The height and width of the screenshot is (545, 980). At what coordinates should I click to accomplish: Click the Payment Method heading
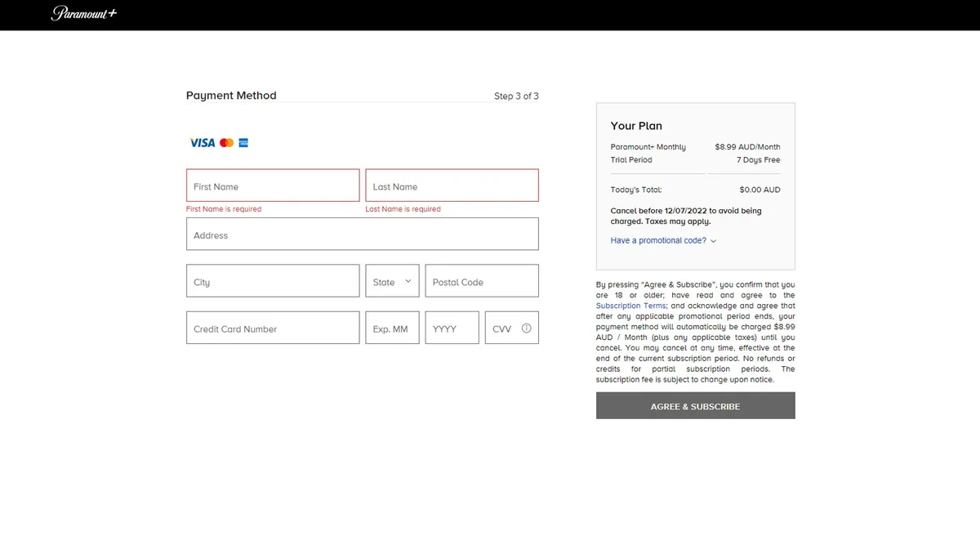231,96
